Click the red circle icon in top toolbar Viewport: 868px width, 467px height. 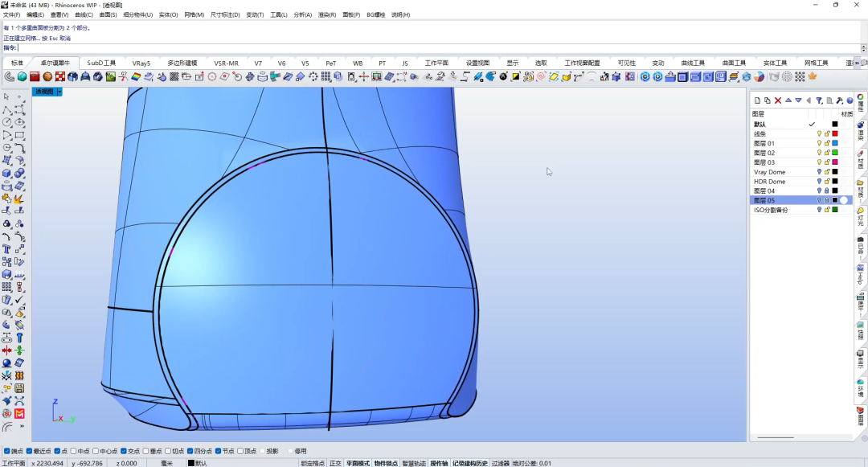(212, 77)
